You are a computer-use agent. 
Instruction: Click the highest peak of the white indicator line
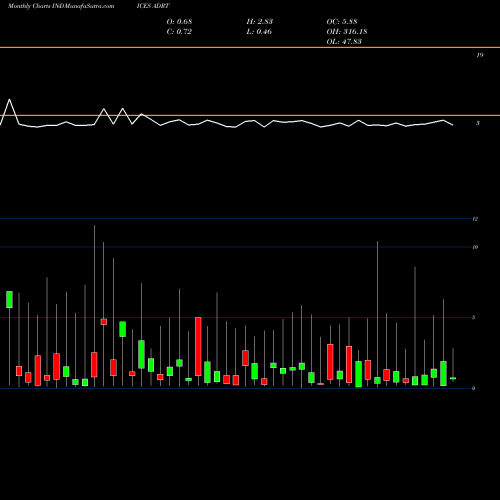(9, 99)
